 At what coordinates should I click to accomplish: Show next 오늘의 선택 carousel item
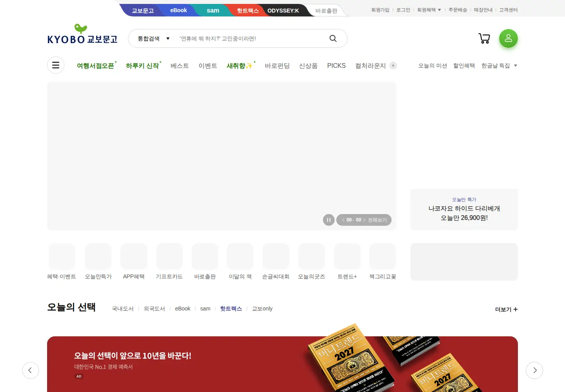[534, 370]
